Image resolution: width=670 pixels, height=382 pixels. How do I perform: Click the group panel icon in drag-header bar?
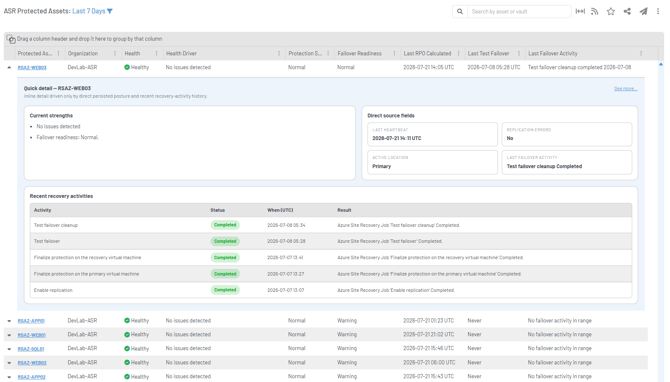11,39
